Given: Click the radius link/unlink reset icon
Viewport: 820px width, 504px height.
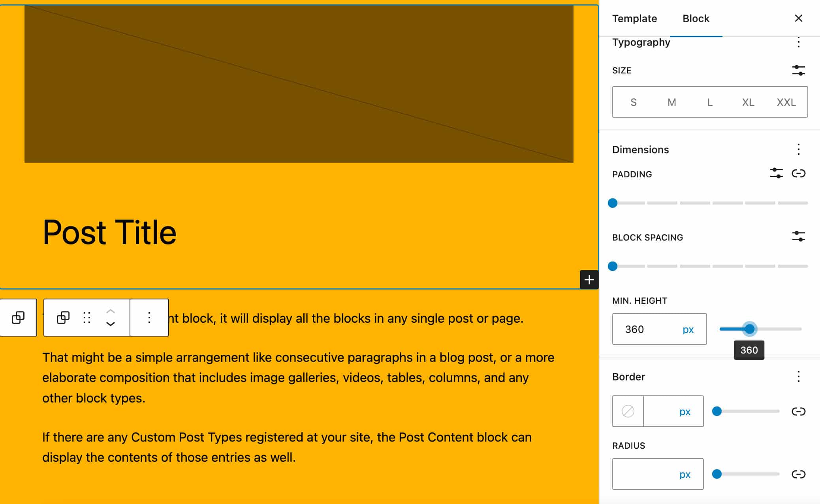Looking at the screenshot, I should point(798,474).
